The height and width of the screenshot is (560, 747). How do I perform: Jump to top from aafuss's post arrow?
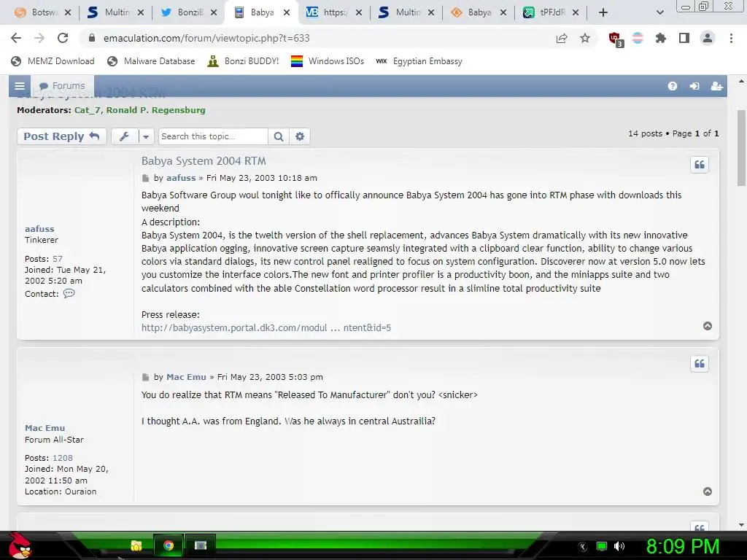coord(708,326)
